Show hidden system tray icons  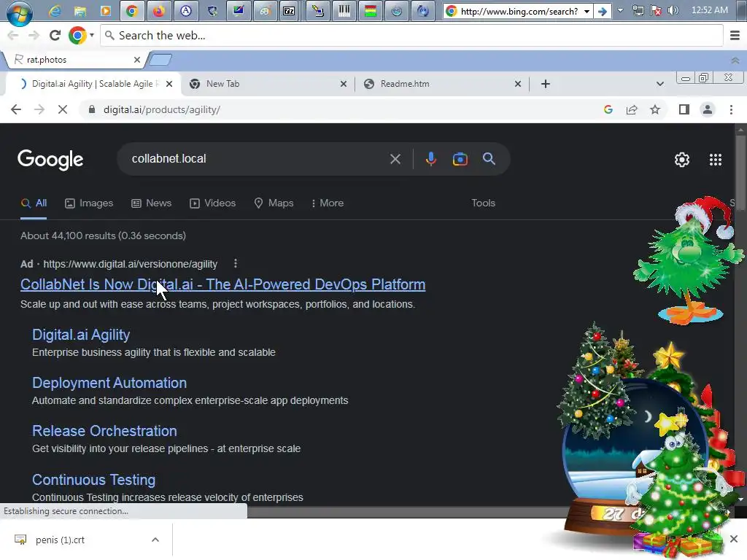pyautogui.click(x=620, y=10)
